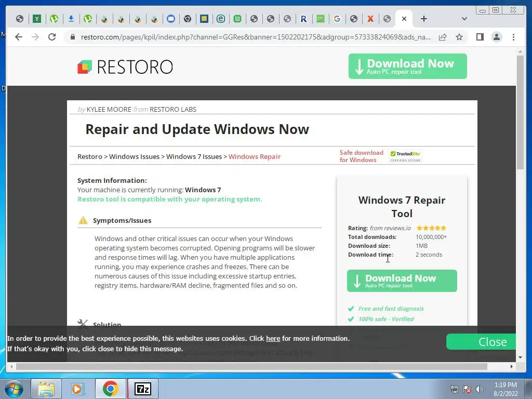Screen dimensions: 532x399
Task: Click the 1MB download size value
Action: (x=421, y=246)
